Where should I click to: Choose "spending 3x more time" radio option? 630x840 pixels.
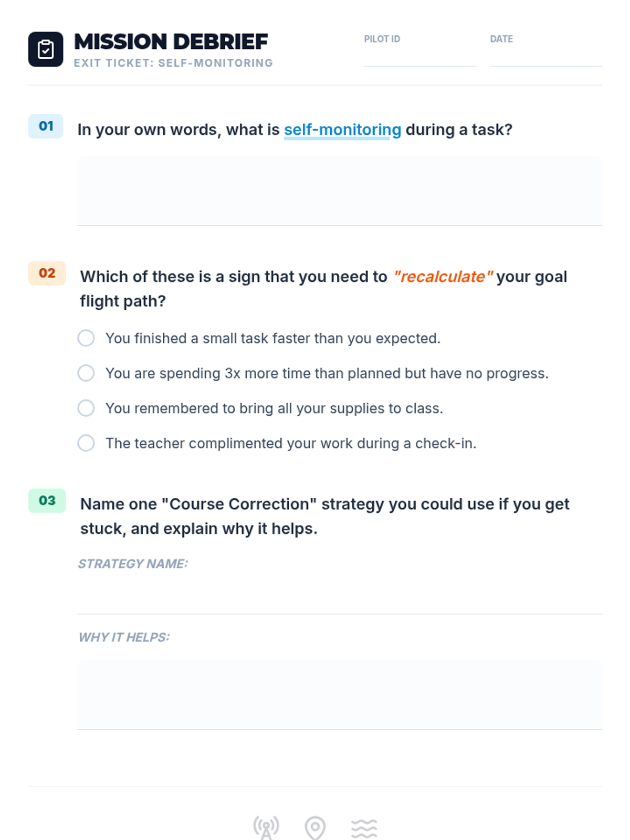86,373
